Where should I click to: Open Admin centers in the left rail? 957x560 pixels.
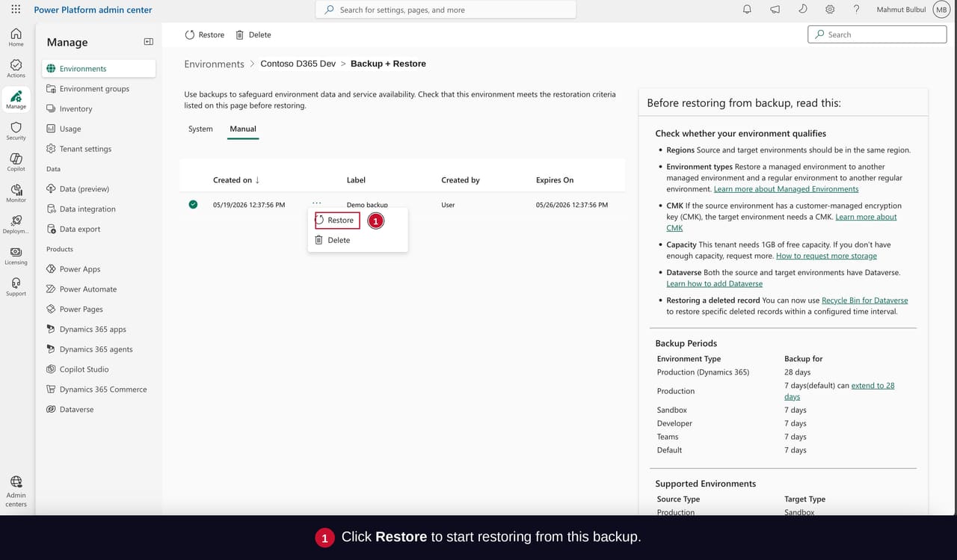[x=16, y=491]
